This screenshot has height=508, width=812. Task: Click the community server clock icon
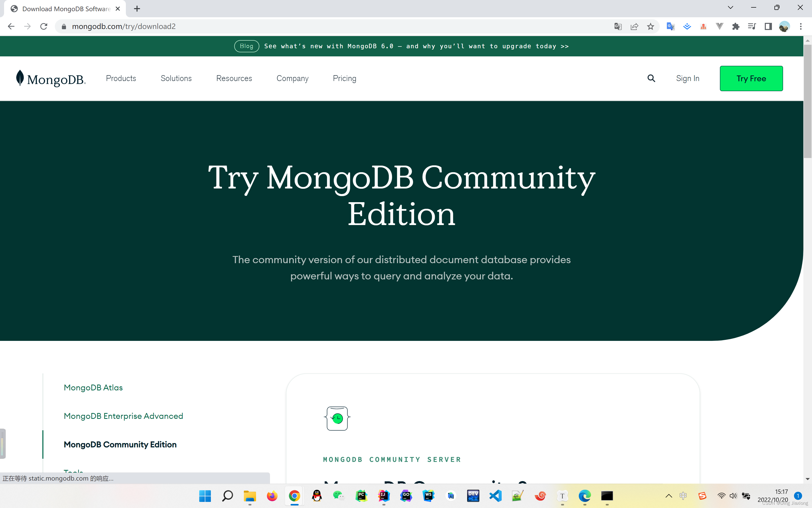click(337, 418)
